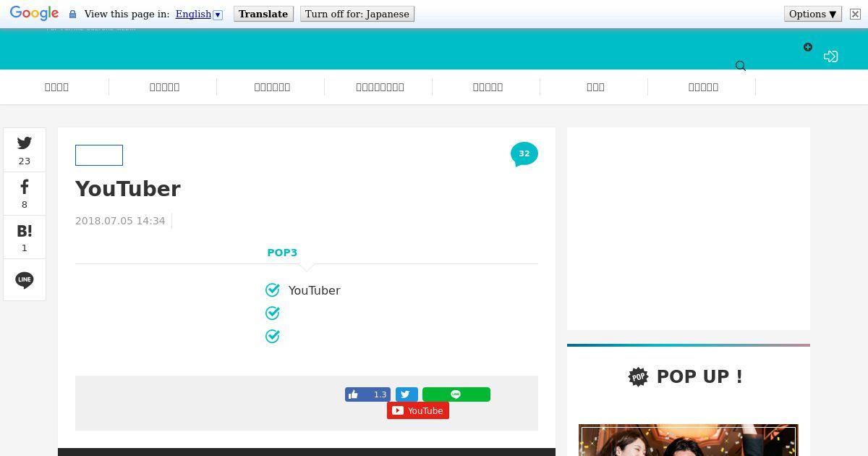Share on Facebook from sidebar
The width and height of the screenshot is (868, 456).
tap(25, 193)
